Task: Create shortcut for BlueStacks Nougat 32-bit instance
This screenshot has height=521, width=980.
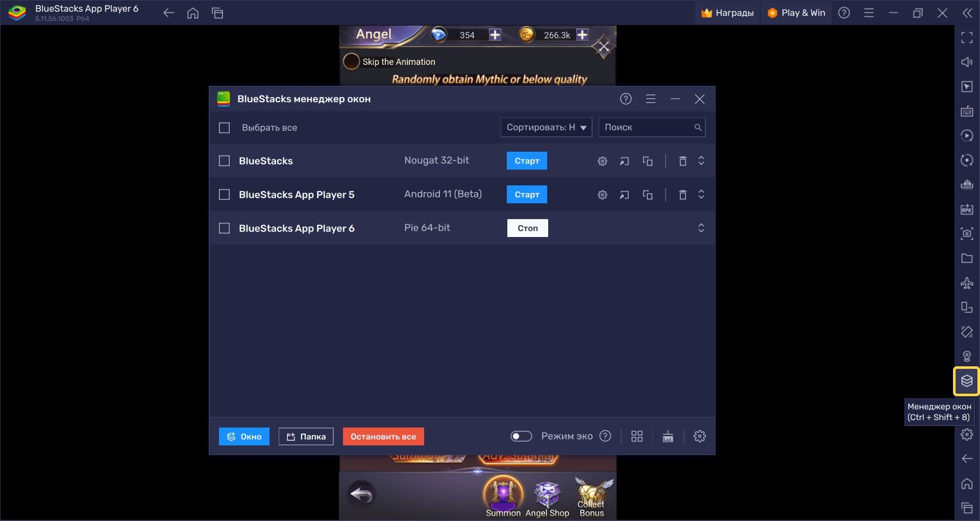Action: [x=624, y=161]
